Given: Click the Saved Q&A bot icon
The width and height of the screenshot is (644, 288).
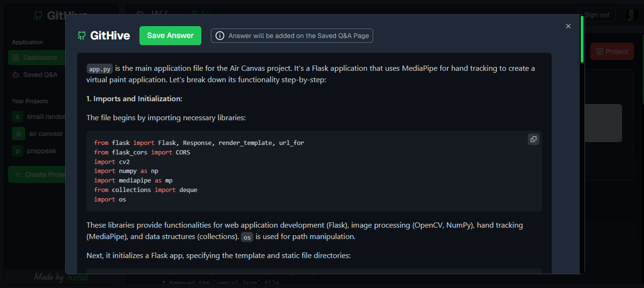Looking at the screenshot, I should (15, 75).
